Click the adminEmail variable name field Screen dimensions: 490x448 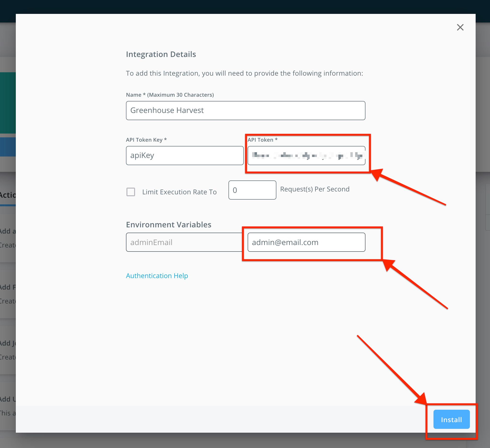(x=184, y=242)
